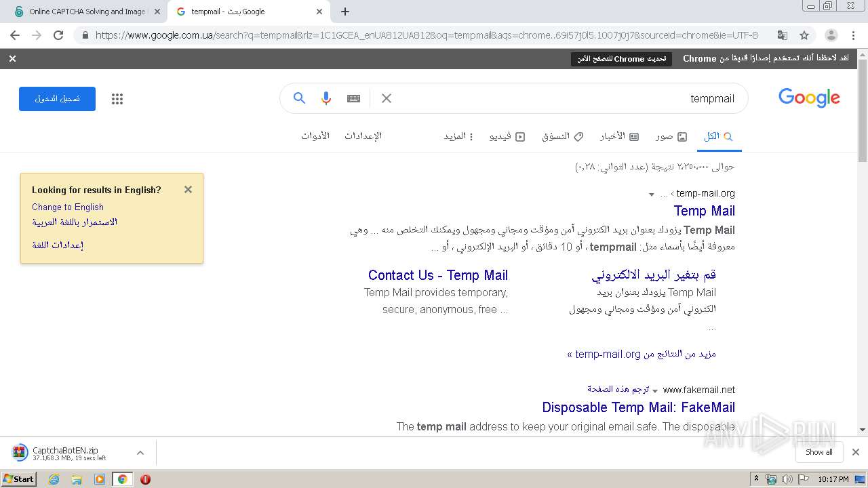868x488 pixels.
Task: Open Action Center flag icon
Action: [802, 479]
